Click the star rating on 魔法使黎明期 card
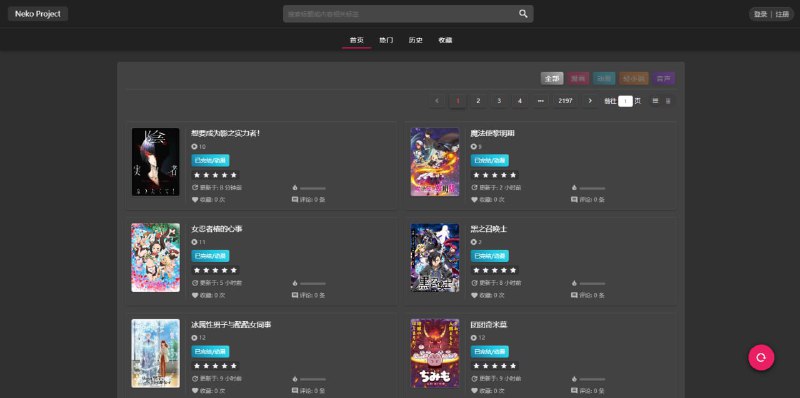The width and height of the screenshot is (800, 398). 495,175
